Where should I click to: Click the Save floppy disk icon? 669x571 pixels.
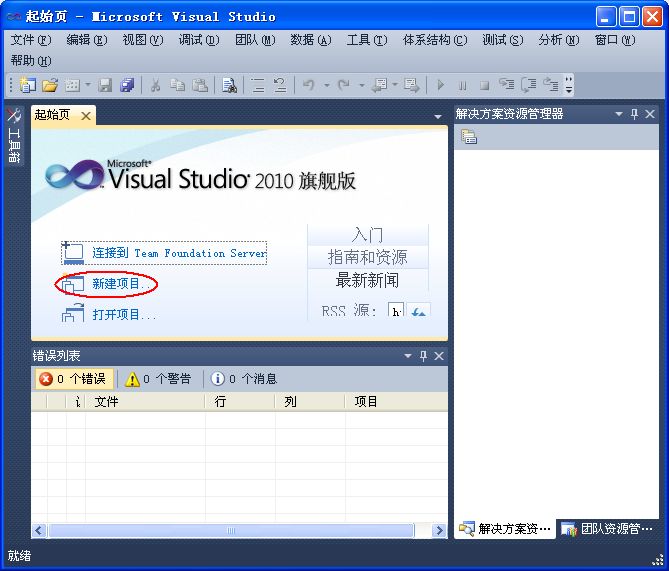105,85
